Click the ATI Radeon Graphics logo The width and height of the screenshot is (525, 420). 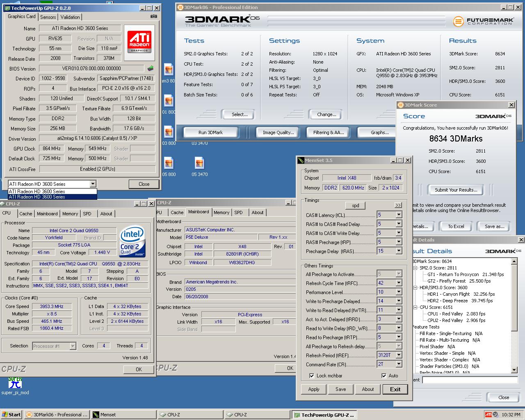(140, 42)
